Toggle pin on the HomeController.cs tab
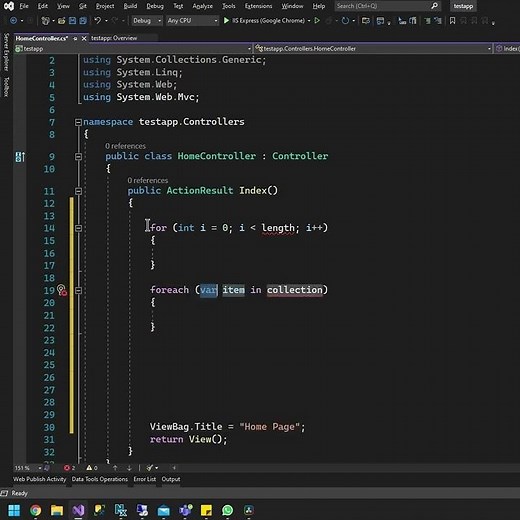This screenshot has width=520, height=520. 75,39
